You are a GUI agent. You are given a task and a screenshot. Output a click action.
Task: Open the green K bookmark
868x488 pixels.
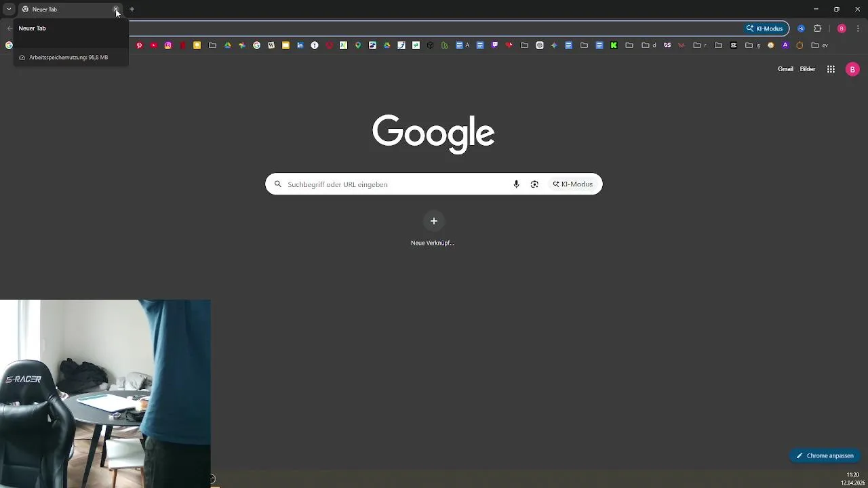[614, 45]
